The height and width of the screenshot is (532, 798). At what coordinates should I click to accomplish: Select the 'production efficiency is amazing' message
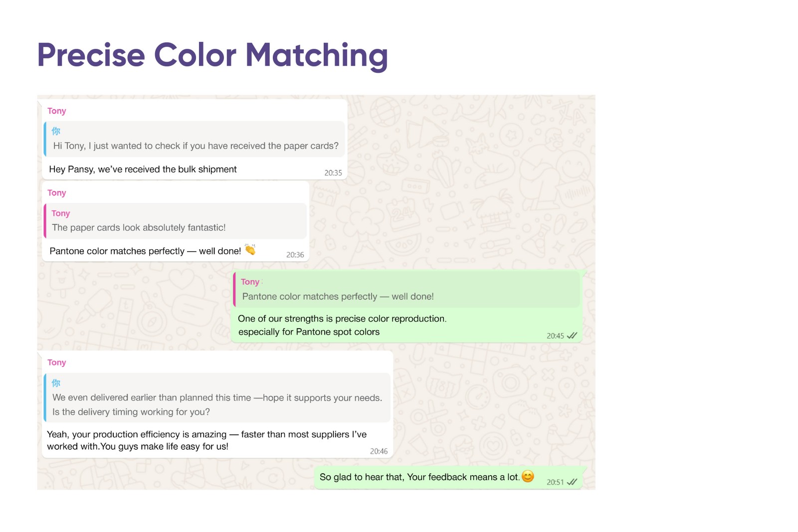point(206,440)
